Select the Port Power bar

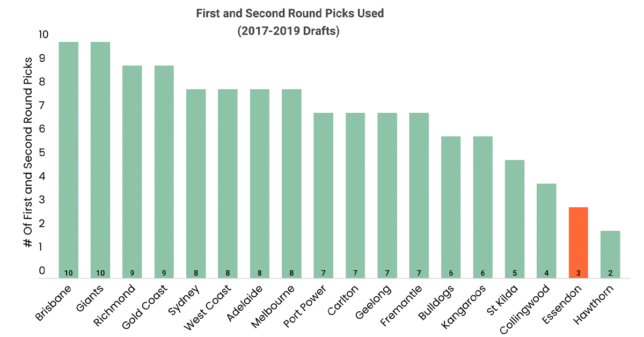coord(323,195)
